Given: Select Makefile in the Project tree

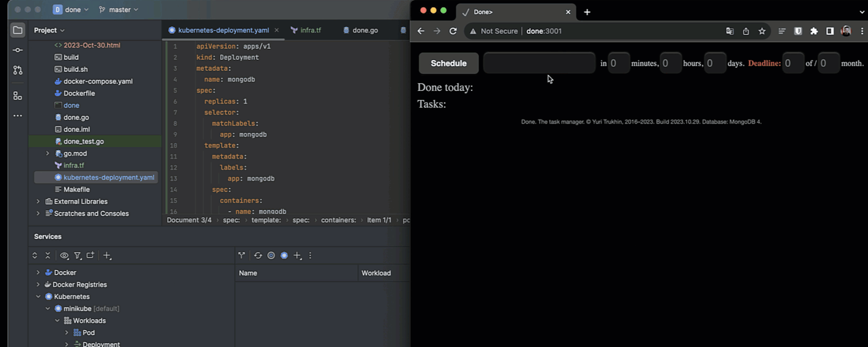Looking at the screenshot, I should 76,189.
